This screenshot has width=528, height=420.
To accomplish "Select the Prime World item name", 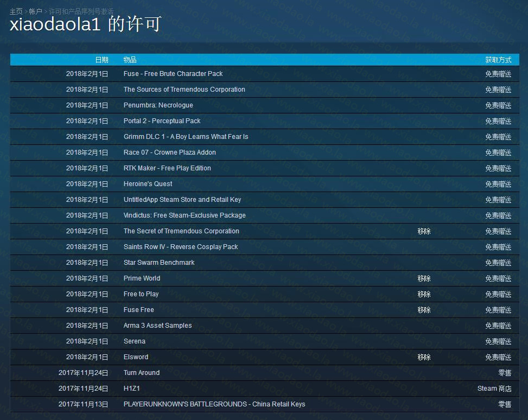I will pyautogui.click(x=142, y=278).
